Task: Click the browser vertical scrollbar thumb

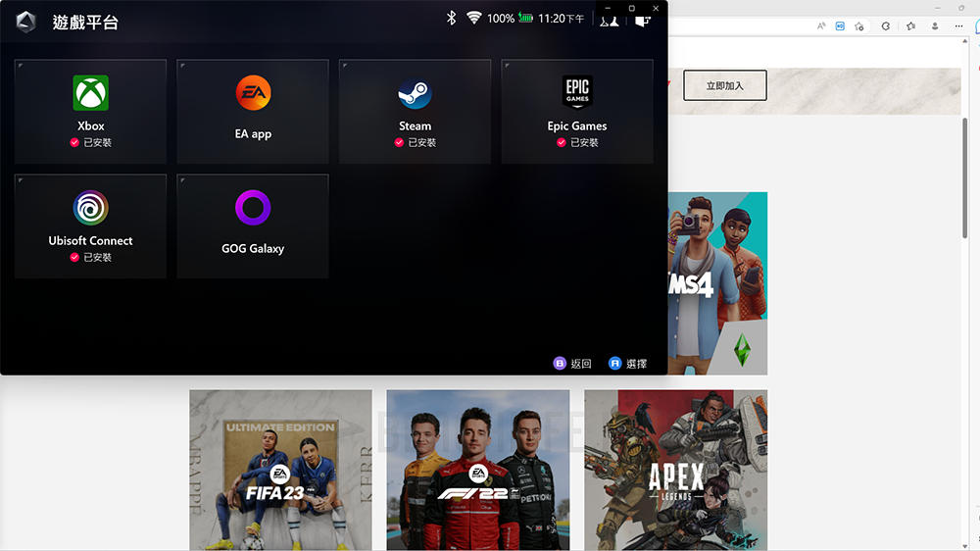Action: pyautogui.click(x=965, y=177)
